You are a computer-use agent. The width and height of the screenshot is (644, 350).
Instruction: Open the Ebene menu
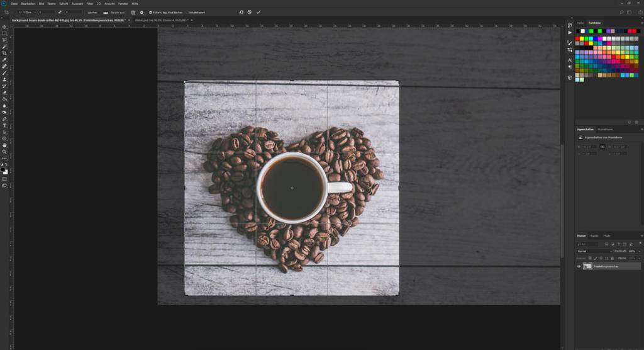click(x=52, y=4)
